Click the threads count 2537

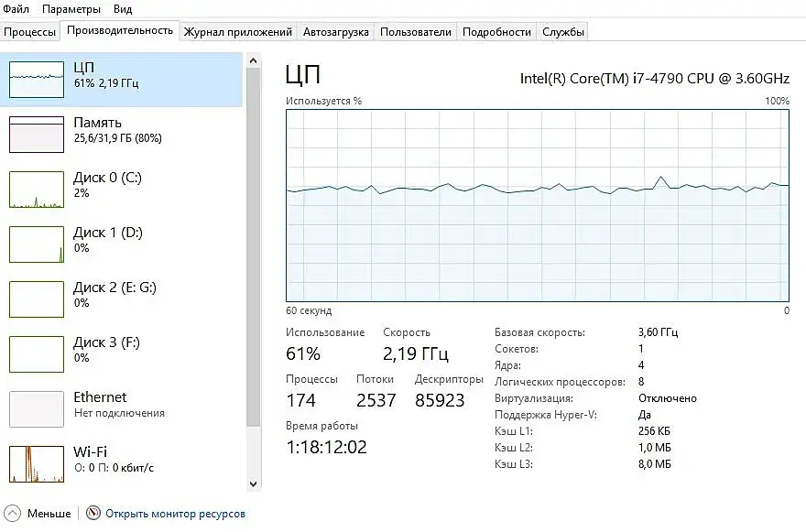[x=376, y=400]
